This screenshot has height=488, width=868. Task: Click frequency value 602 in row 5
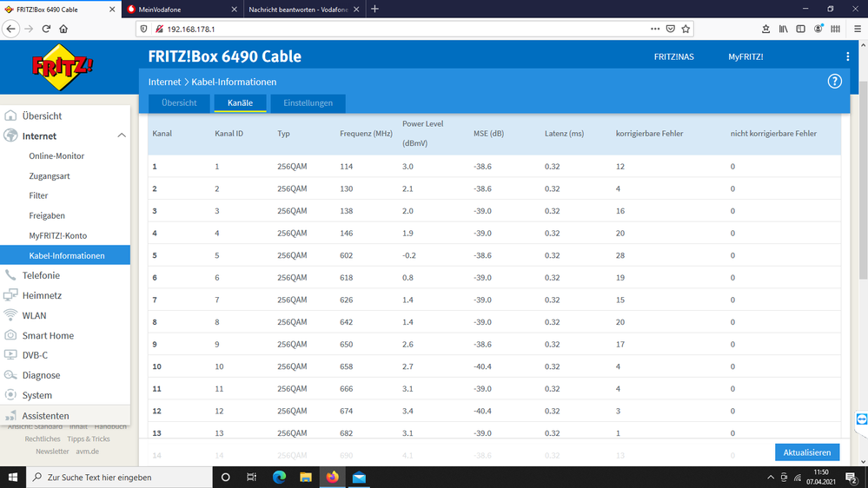346,255
